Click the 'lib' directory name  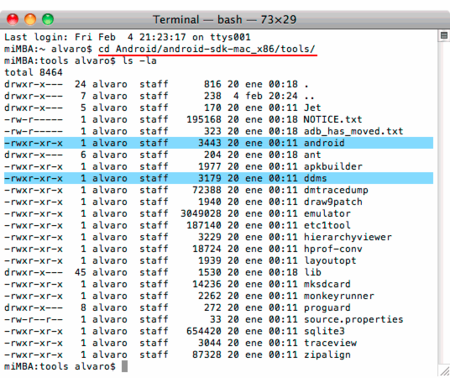(x=312, y=272)
